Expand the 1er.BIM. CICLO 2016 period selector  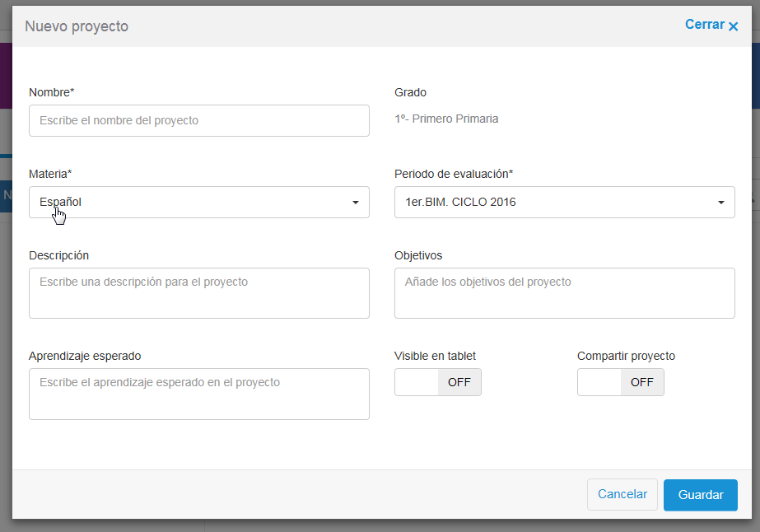tap(564, 202)
